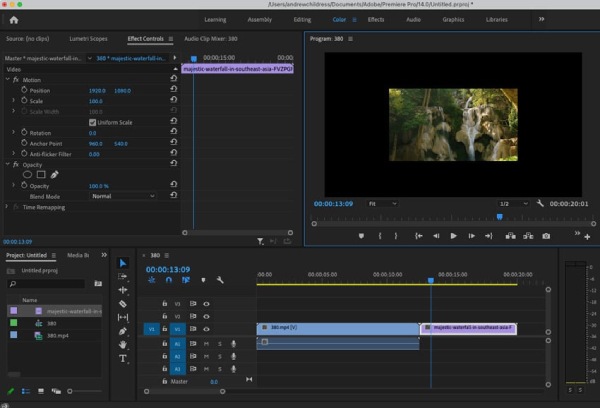The height and width of the screenshot is (408, 600).
Task: Click Lift button in Program monitor
Action: pos(510,236)
